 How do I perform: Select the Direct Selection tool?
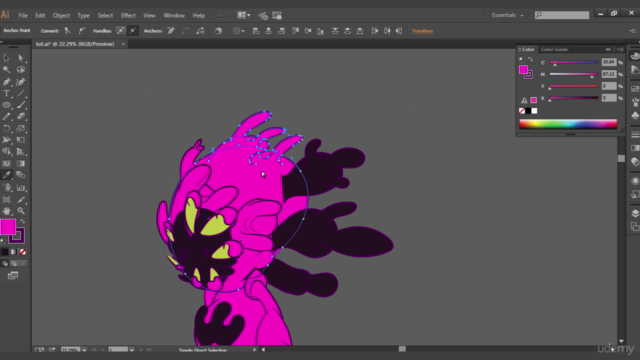21,58
